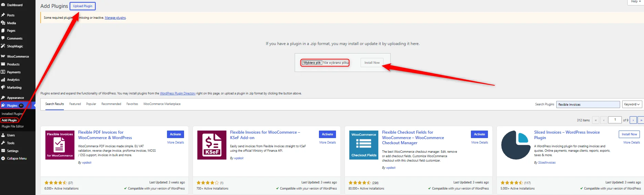
Task: Open Flexible PDF Invoices title link
Action: [x=105, y=135]
